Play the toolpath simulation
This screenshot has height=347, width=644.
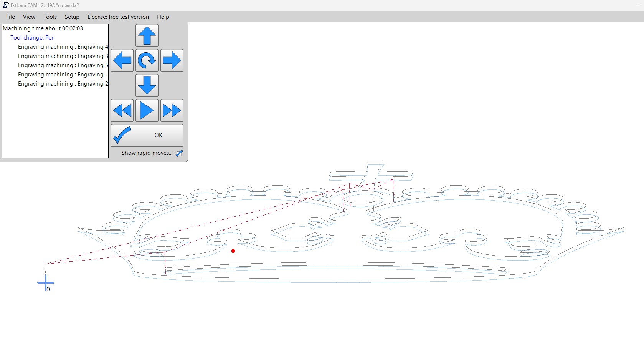click(147, 110)
